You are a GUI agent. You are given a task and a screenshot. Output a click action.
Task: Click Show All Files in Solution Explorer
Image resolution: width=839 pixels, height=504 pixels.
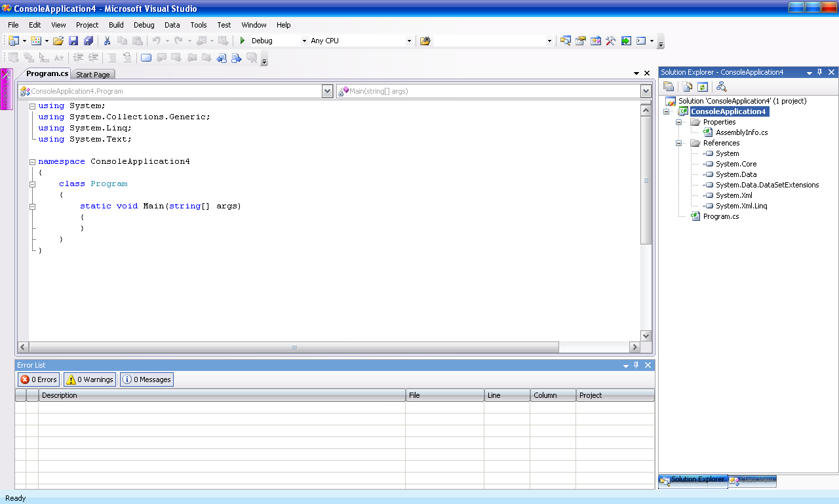pyautogui.click(x=687, y=87)
